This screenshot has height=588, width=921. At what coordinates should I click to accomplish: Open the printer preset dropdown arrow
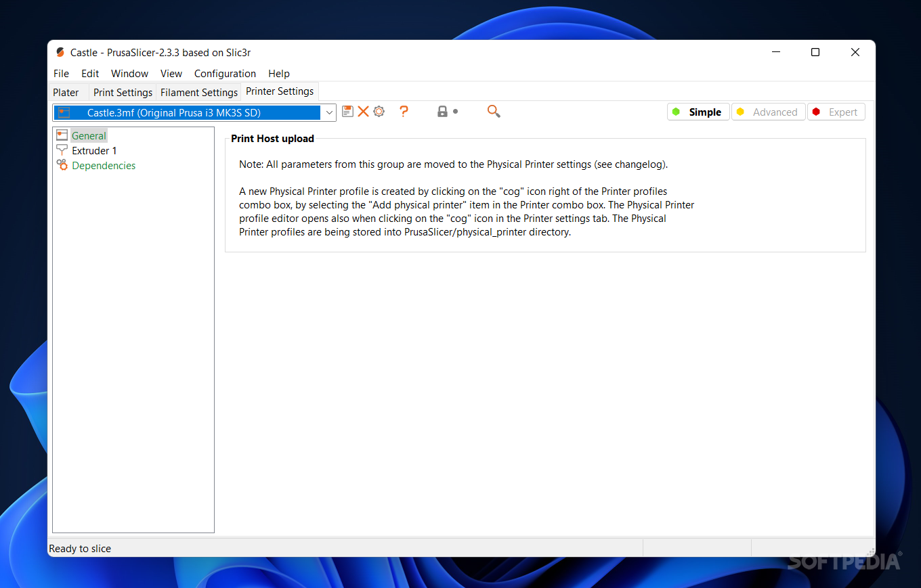328,113
